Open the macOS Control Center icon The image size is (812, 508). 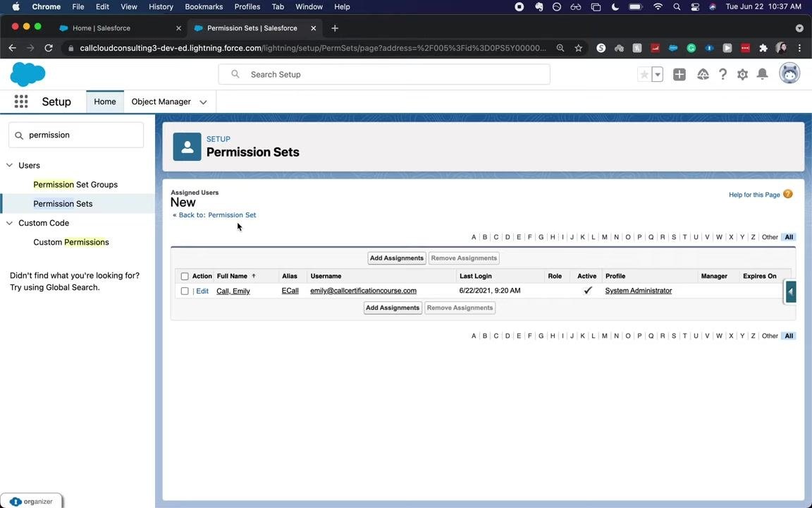point(695,7)
